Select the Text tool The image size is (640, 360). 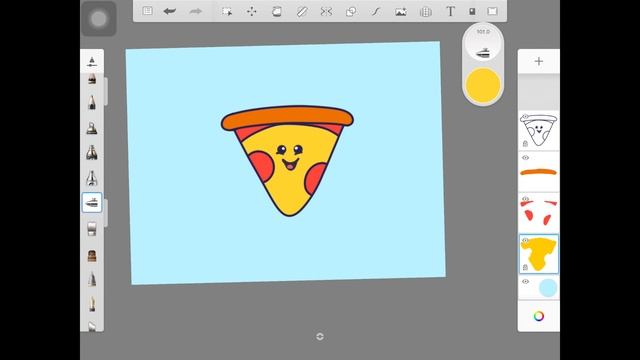(x=450, y=11)
